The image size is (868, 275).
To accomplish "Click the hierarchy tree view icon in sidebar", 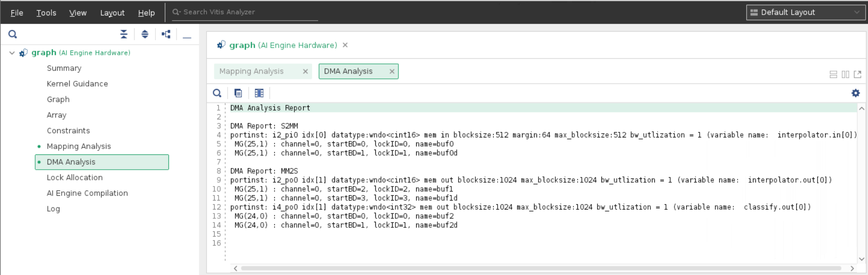I will pyautogui.click(x=166, y=34).
